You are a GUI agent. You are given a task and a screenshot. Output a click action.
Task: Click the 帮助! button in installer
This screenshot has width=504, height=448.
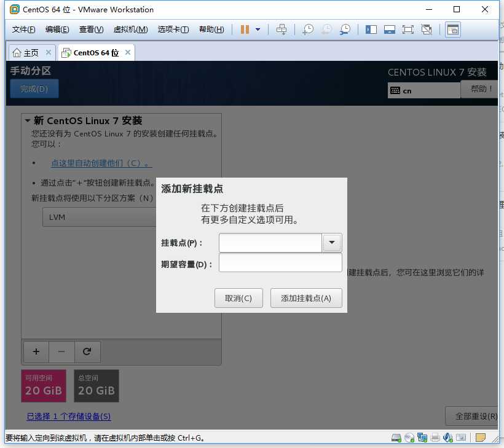pos(479,88)
